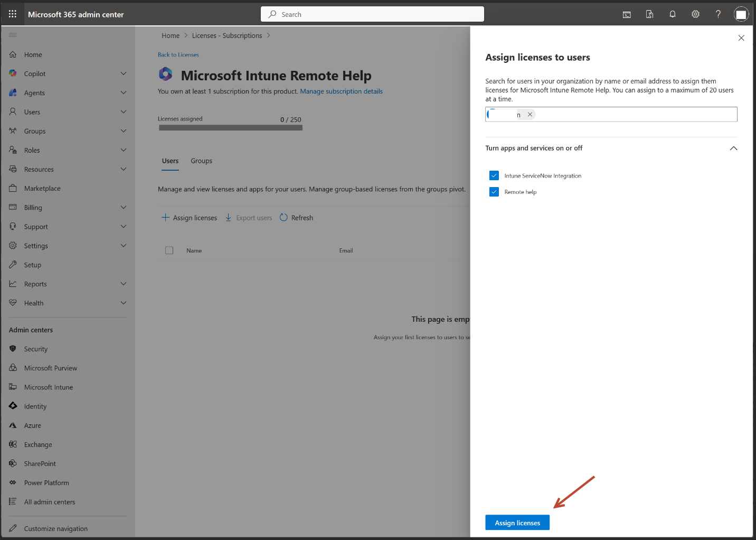
Task: Open Manage subscription details link
Action: (x=341, y=91)
